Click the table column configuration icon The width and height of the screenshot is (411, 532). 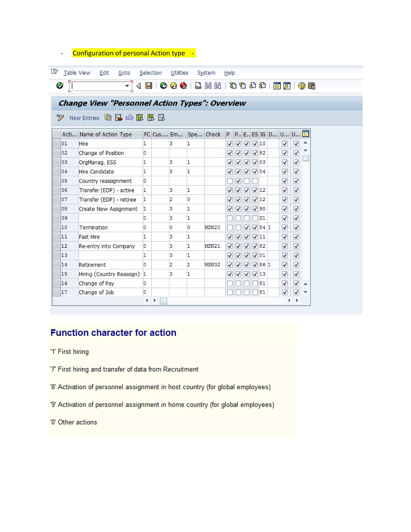306,134
